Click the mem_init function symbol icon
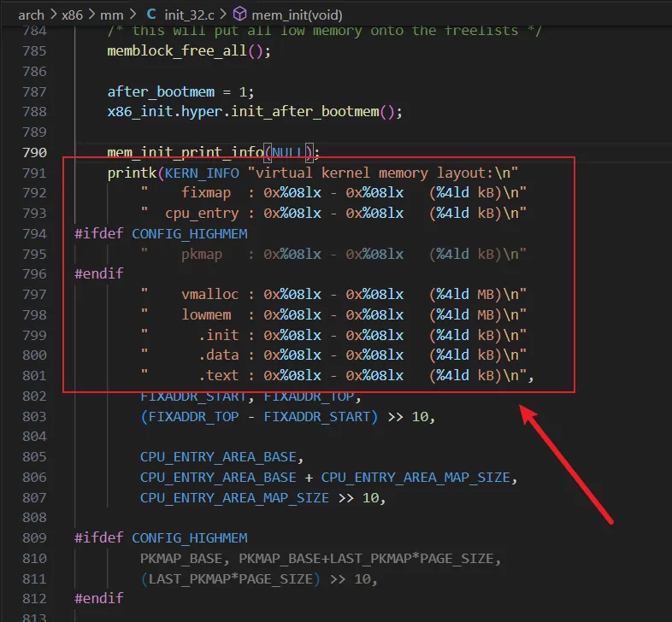The width and height of the screenshot is (672, 622). coord(240,15)
